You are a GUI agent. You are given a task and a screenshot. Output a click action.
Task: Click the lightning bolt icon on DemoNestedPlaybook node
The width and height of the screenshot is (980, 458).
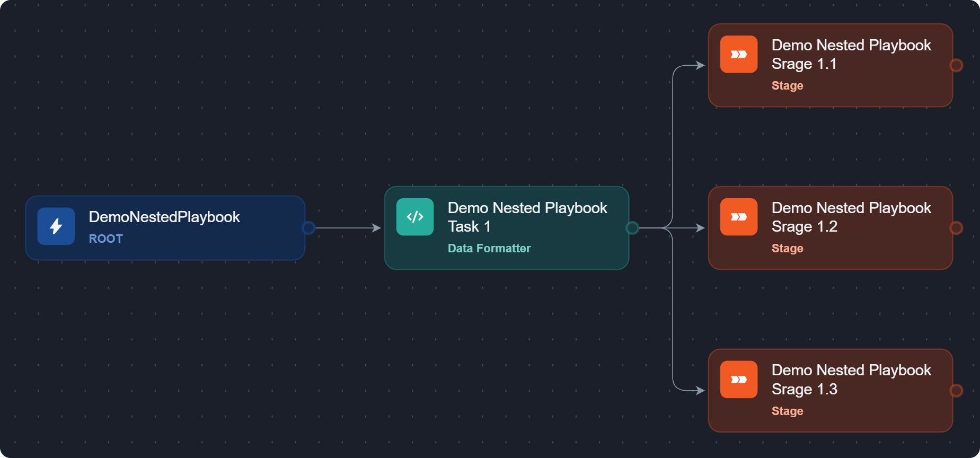coord(56,226)
